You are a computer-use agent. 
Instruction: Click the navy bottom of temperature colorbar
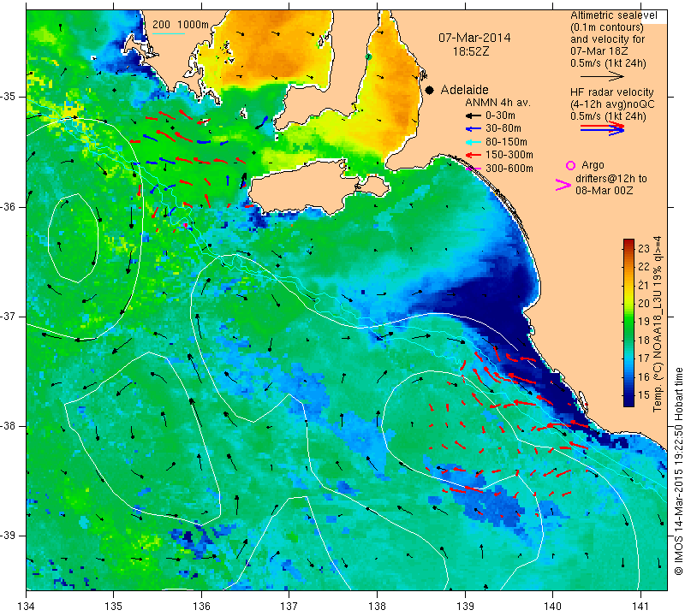point(628,401)
